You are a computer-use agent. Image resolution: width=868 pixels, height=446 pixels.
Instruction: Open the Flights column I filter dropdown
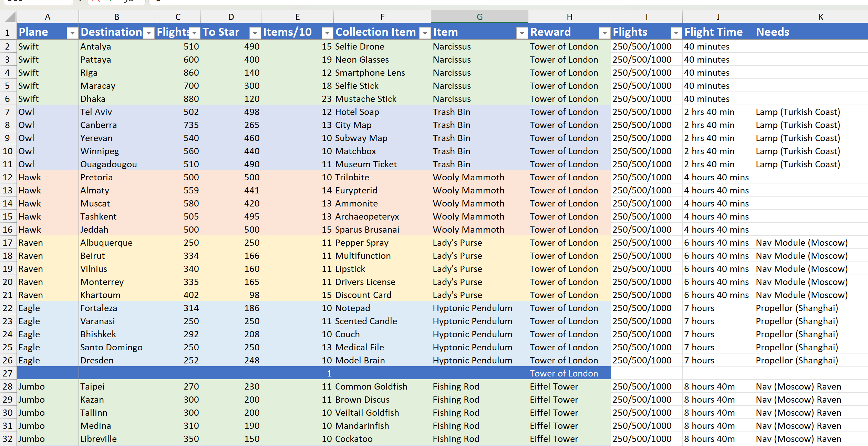[x=676, y=33]
